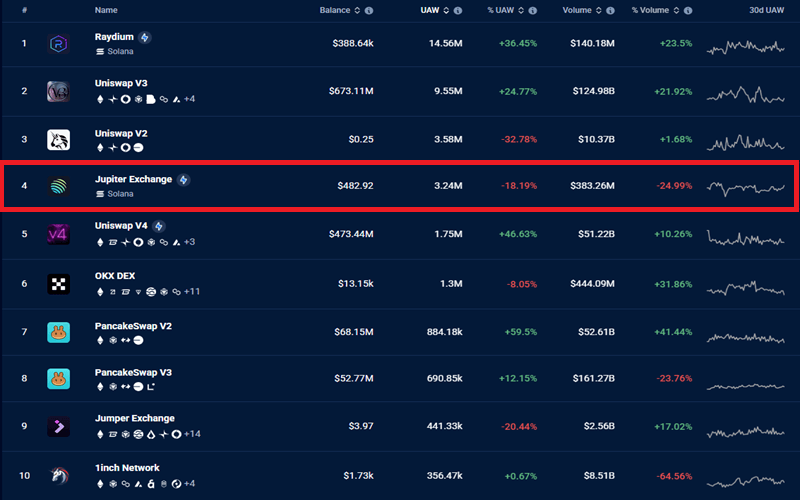The width and height of the screenshot is (800, 500).
Task: Sort the table by % UAW
Action: 521,10
